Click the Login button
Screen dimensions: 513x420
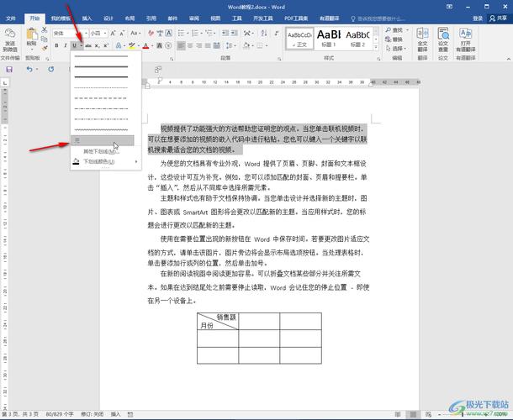click(x=478, y=18)
